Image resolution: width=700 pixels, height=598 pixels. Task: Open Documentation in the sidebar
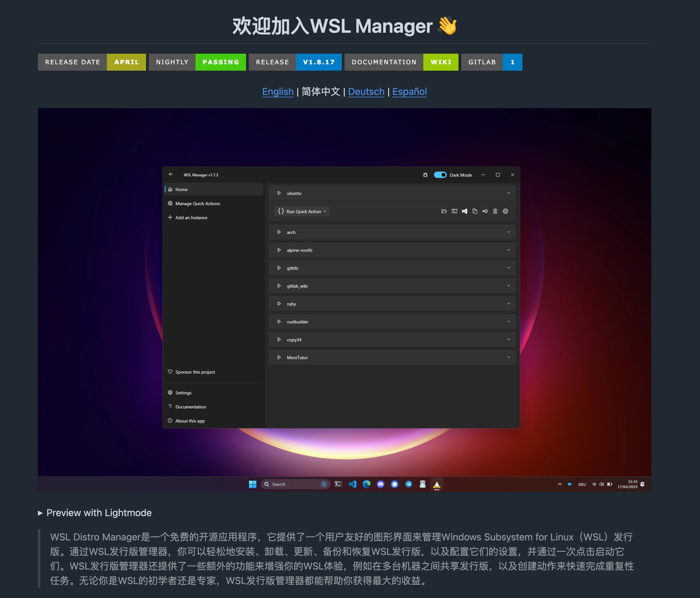214,407
